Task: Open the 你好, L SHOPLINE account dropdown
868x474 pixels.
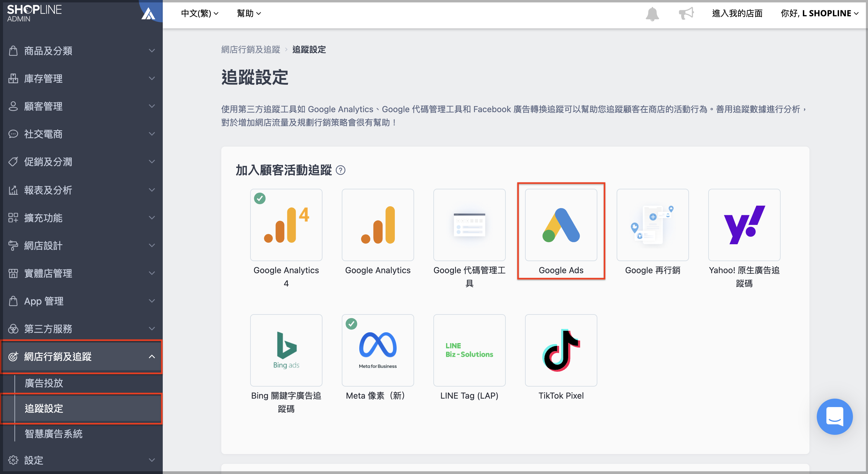Action: coord(819,14)
